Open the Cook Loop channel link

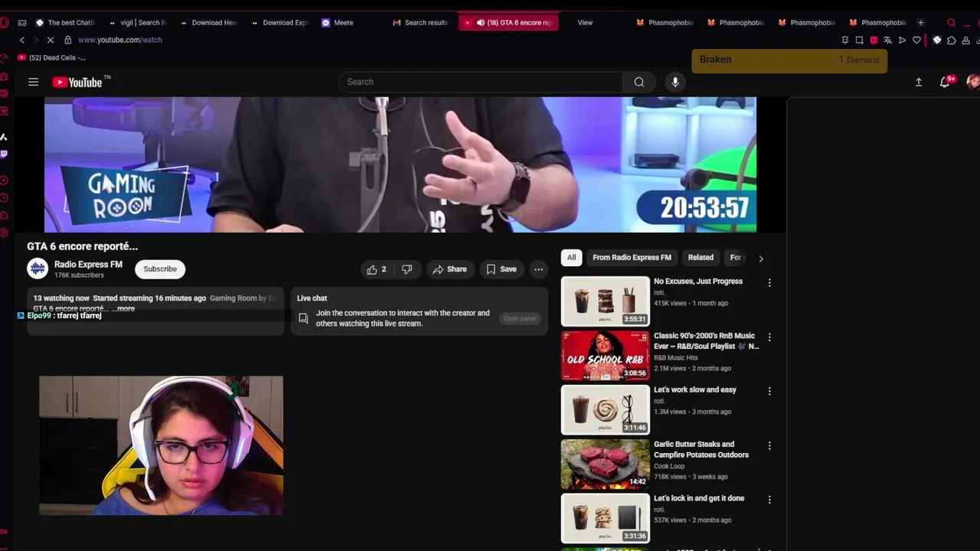pos(669,466)
